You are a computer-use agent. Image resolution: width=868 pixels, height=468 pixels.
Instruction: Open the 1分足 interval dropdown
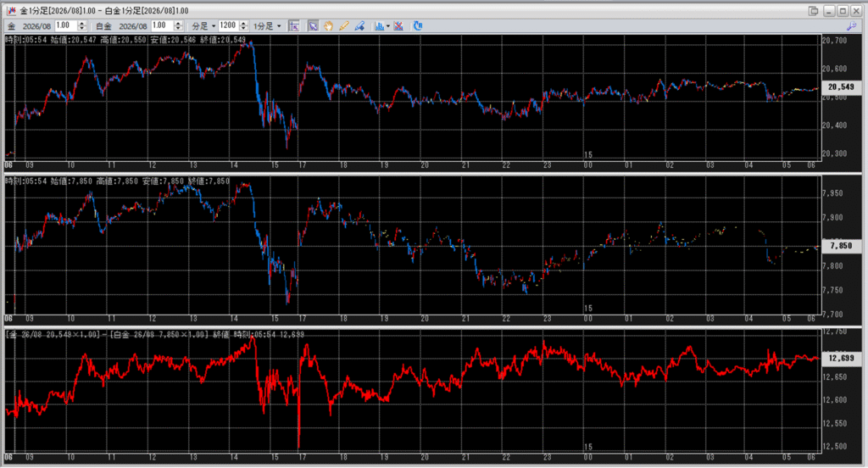(x=267, y=25)
